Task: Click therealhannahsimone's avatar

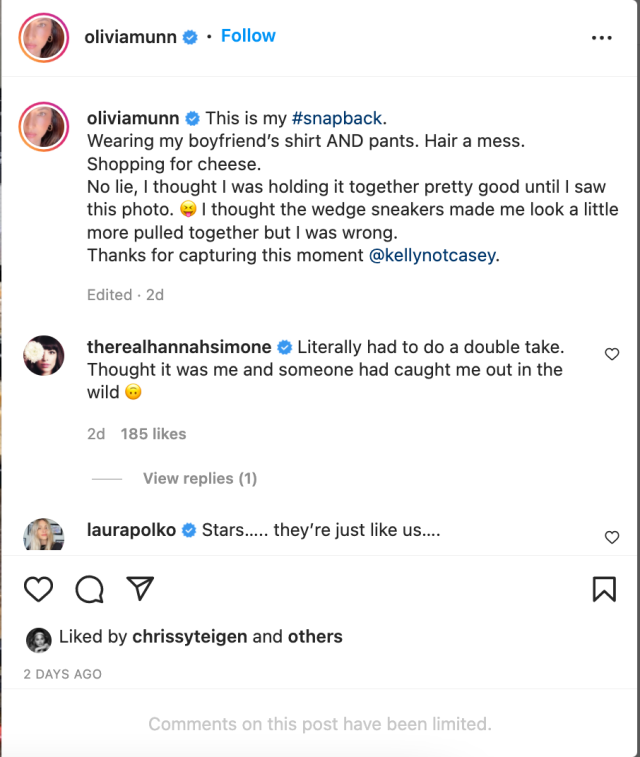Action: pos(43,356)
